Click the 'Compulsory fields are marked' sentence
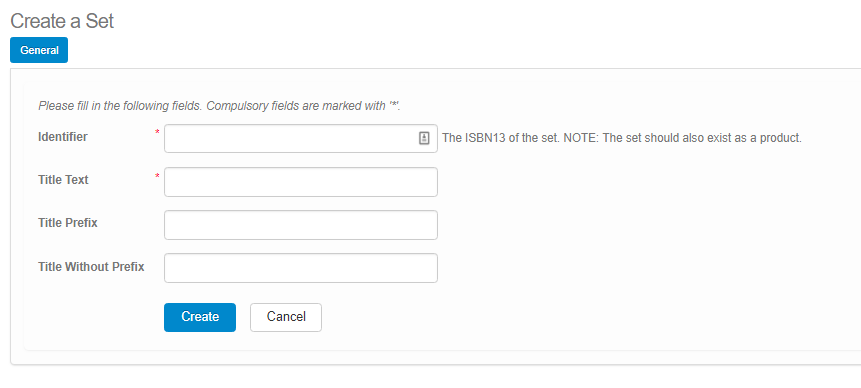The image size is (861, 388). tap(303, 106)
